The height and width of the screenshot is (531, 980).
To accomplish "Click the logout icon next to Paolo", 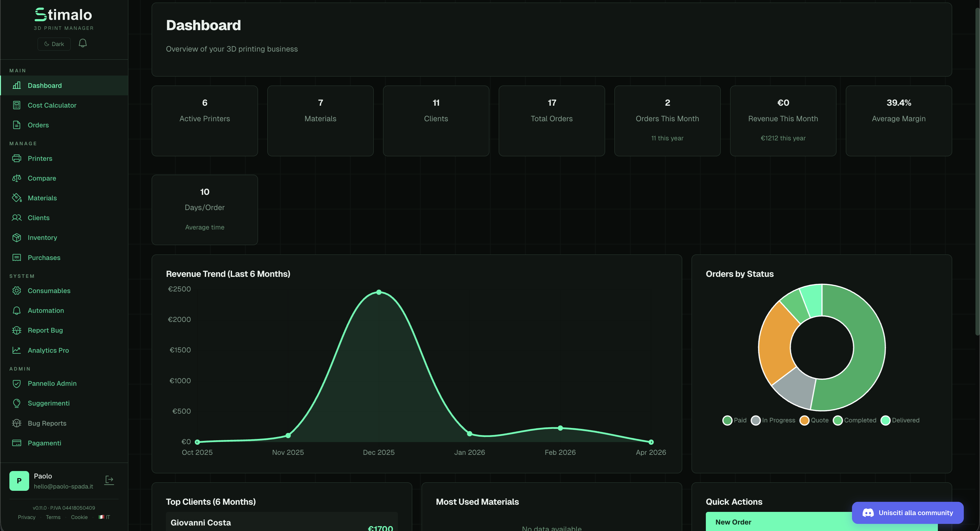I will [109, 480].
